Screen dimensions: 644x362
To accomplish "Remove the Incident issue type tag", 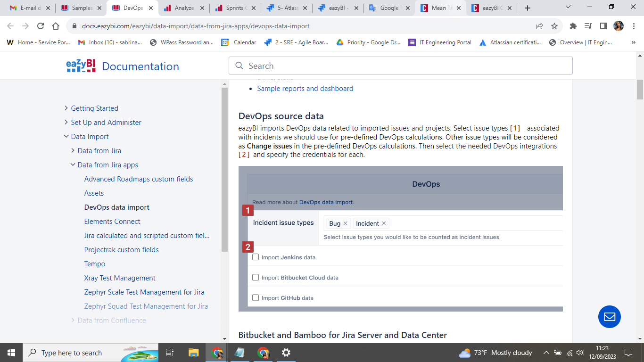I will (384, 223).
